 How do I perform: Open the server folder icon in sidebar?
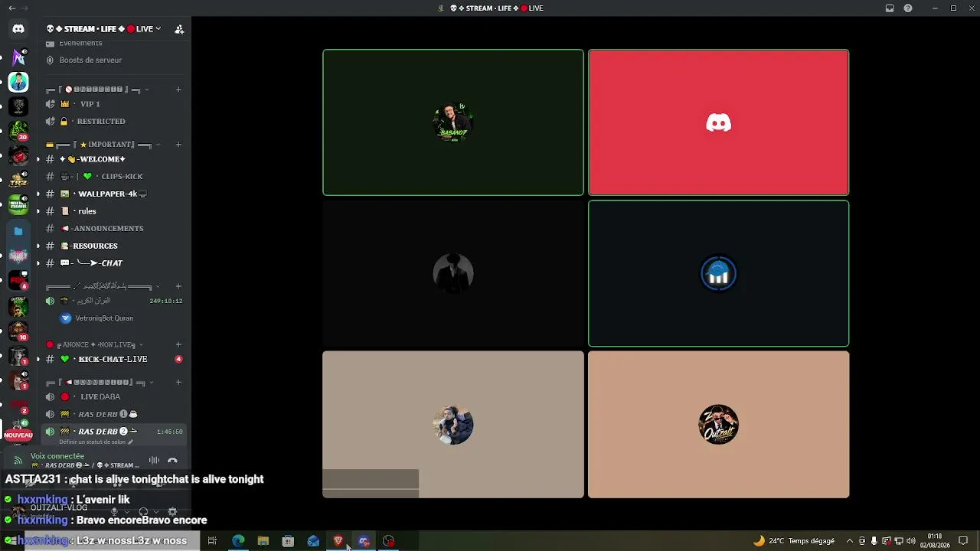18,231
